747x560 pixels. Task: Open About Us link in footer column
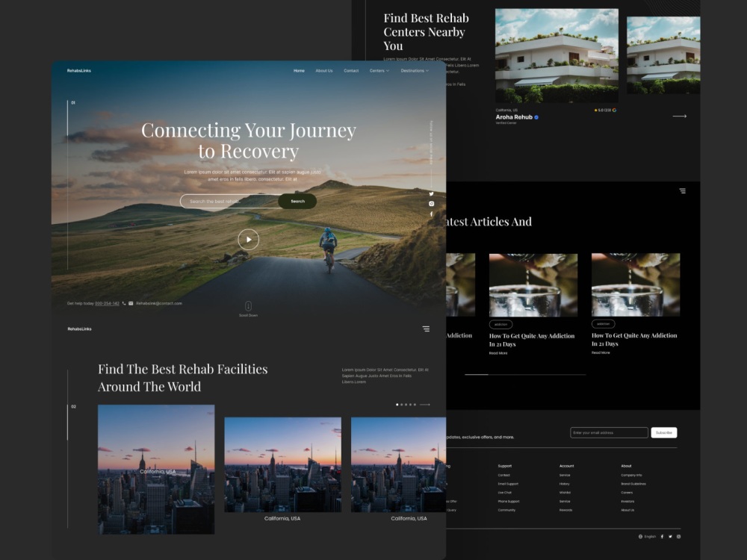click(x=627, y=510)
